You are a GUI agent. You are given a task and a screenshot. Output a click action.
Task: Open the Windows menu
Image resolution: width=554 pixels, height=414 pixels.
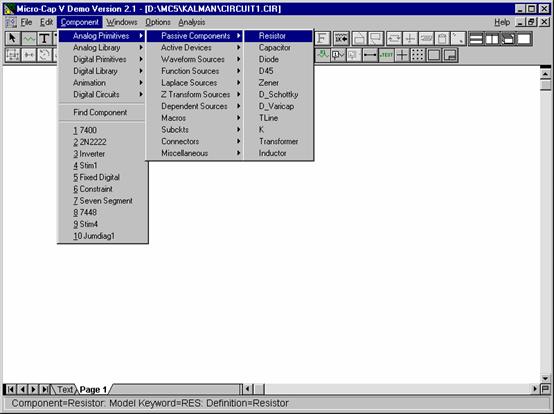[122, 22]
